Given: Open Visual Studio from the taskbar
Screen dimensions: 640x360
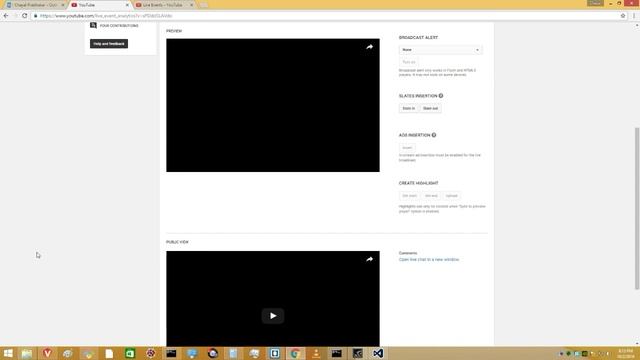Looking at the screenshot, I should click(x=378, y=353).
